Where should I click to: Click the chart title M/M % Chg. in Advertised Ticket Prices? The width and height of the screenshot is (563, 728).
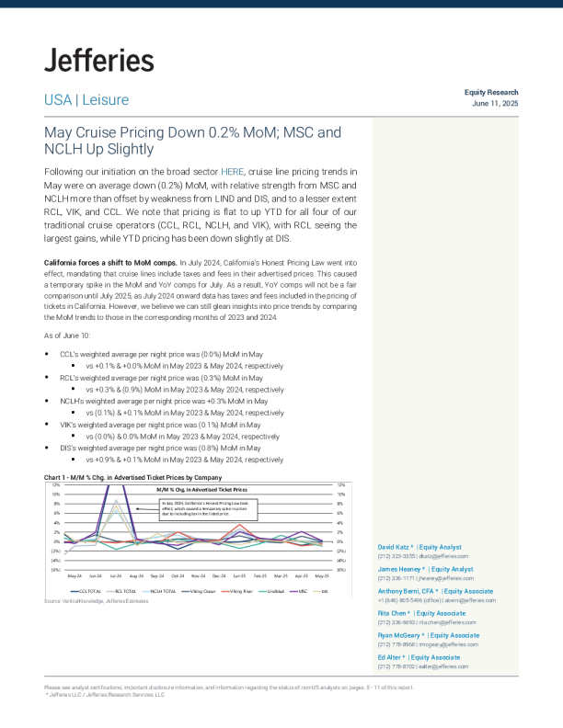point(202,490)
